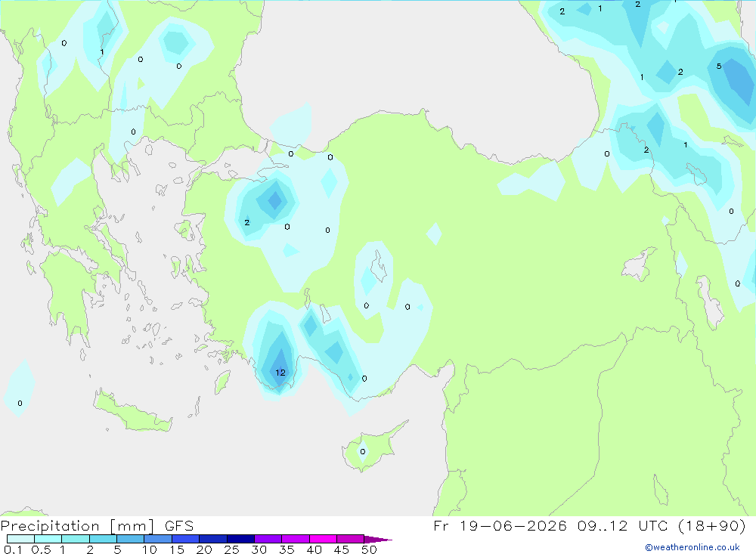Image resolution: width=756 pixels, height=554 pixels.
Task: Click the legend tick label "25"
Action: click(x=232, y=549)
